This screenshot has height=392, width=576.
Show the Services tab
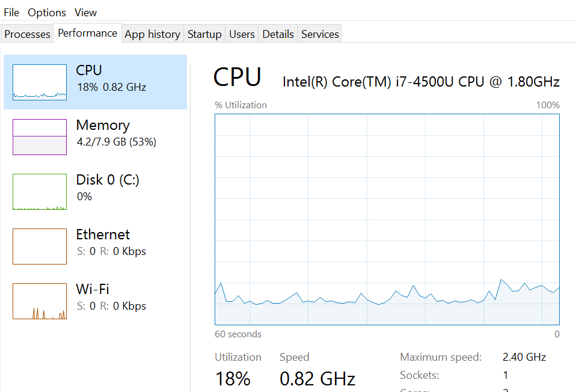pos(320,34)
